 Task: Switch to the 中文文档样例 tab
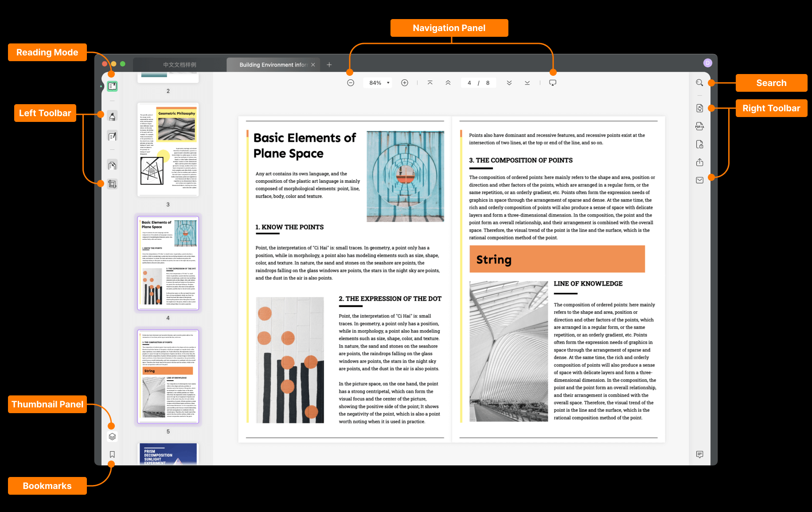pyautogui.click(x=180, y=65)
